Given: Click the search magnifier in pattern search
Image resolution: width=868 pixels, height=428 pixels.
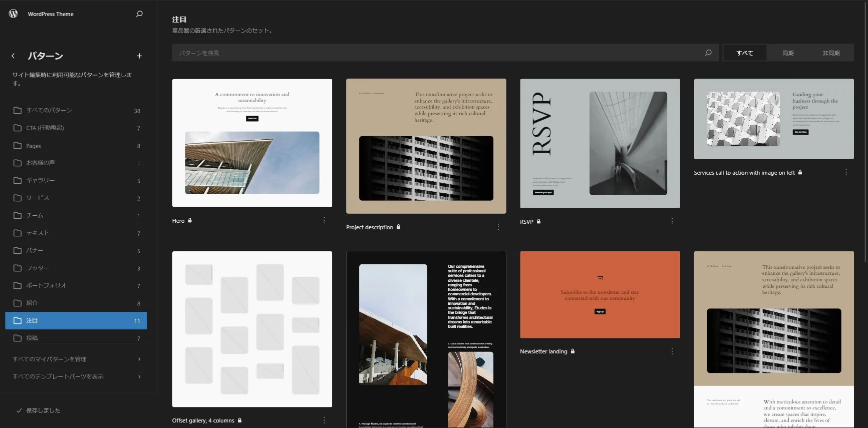Looking at the screenshot, I should coord(708,53).
